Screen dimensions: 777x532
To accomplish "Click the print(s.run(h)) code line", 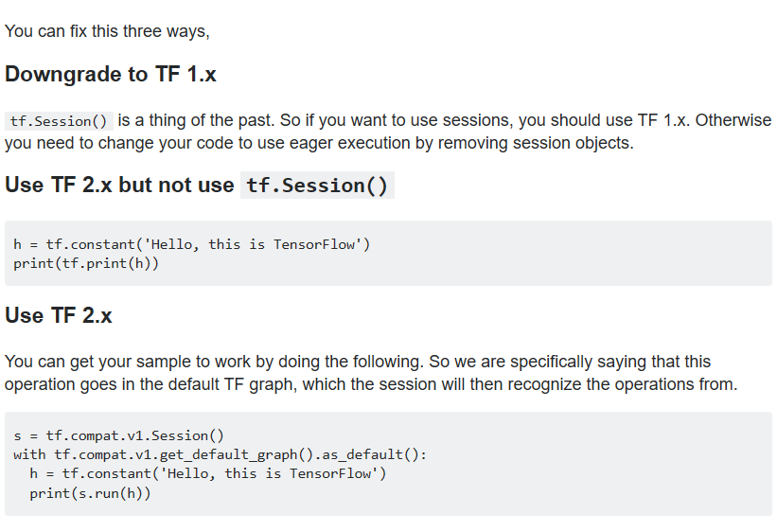I will (x=90, y=493).
